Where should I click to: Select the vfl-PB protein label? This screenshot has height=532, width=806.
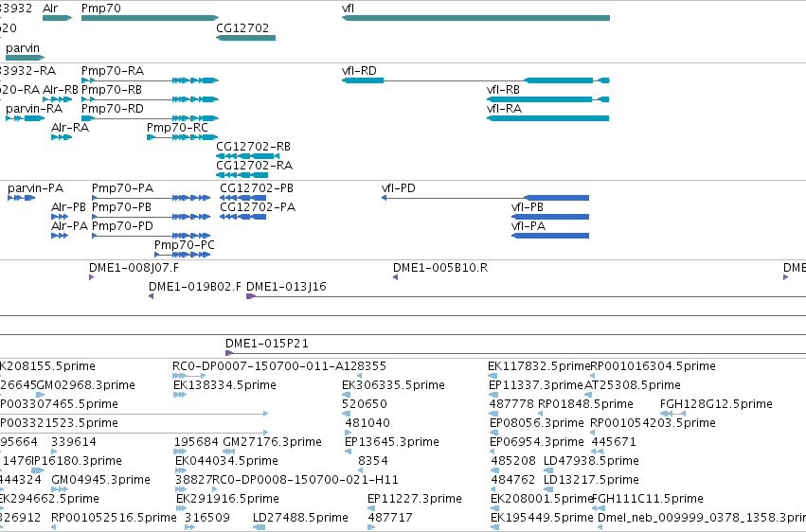pyautogui.click(x=528, y=207)
